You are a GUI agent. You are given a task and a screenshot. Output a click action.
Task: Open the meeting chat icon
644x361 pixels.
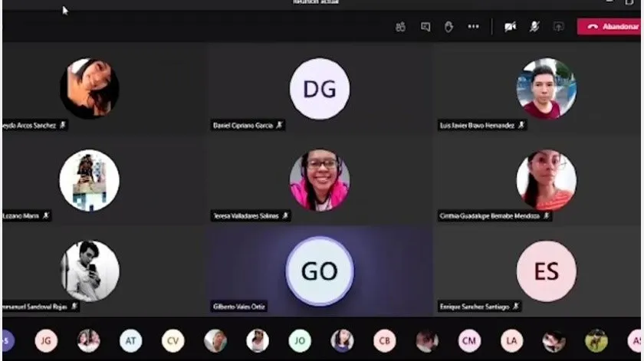tap(425, 27)
